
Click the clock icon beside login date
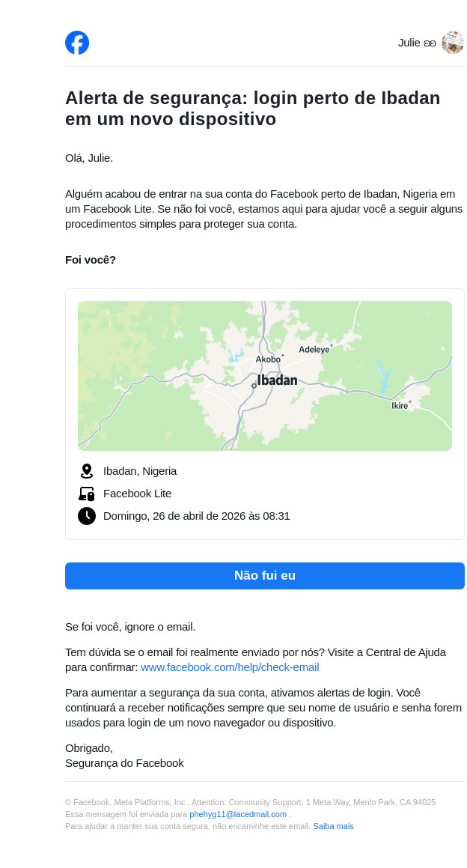coord(87,516)
